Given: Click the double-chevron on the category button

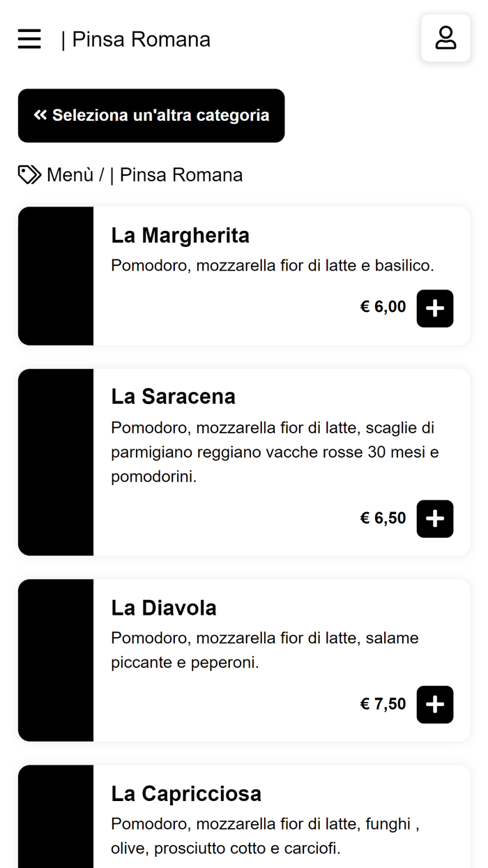Looking at the screenshot, I should coord(40,115).
